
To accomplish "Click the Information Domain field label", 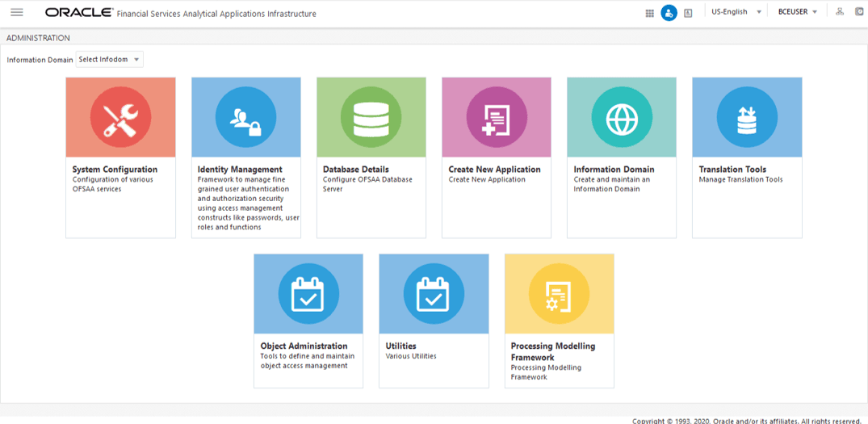I will [x=40, y=60].
